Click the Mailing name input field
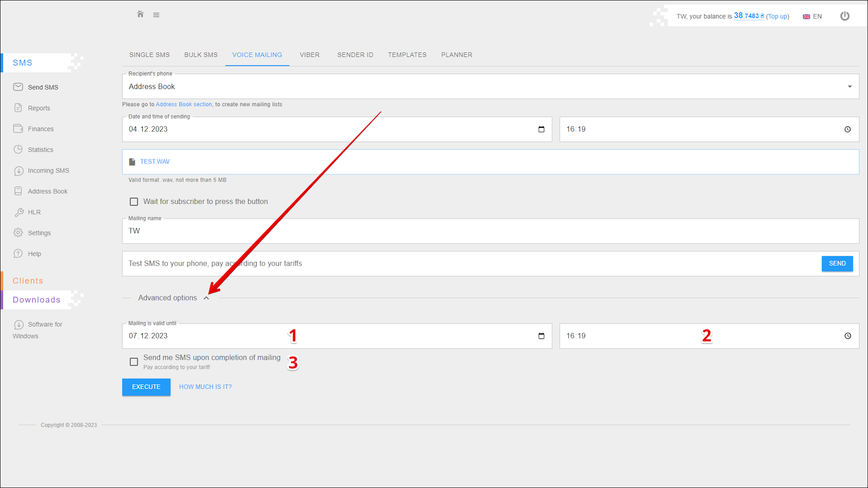The width and height of the screenshot is (868, 488). click(x=490, y=231)
